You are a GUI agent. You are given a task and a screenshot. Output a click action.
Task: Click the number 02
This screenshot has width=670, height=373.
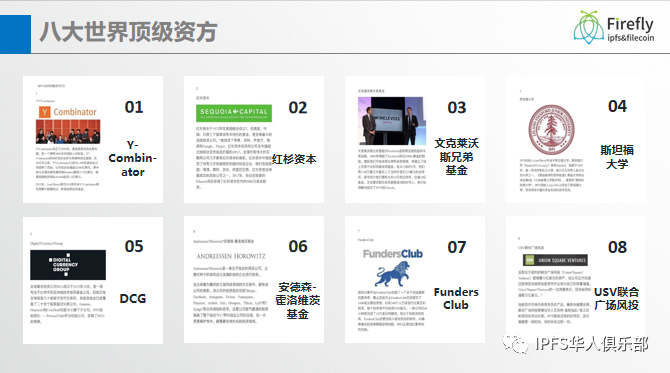pyautogui.click(x=298, y=108)
